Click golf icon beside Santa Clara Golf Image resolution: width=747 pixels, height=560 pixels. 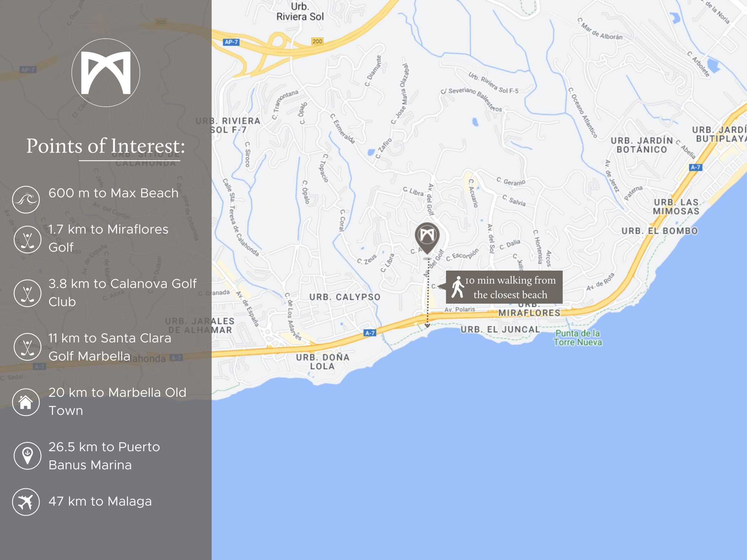tap(27, 347)
